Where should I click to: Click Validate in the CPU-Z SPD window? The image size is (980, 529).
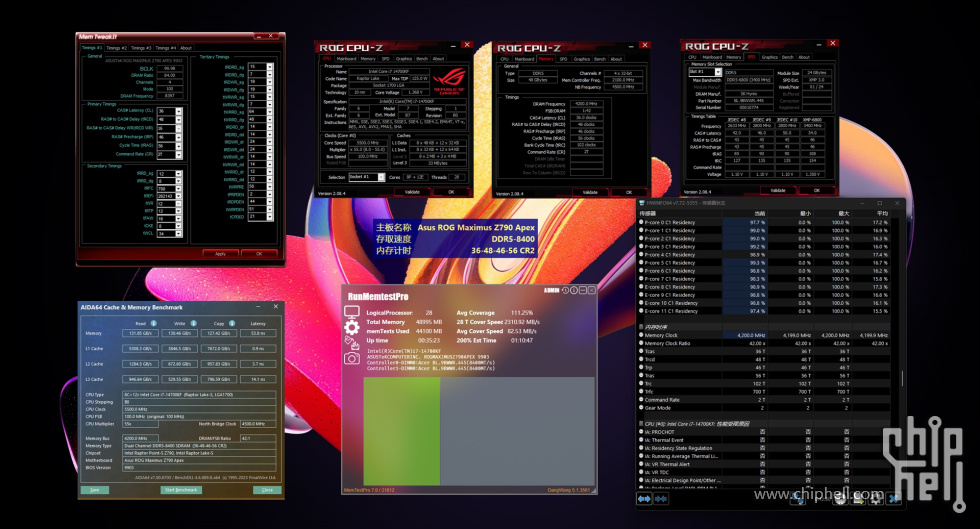click(x=778, y=190)
